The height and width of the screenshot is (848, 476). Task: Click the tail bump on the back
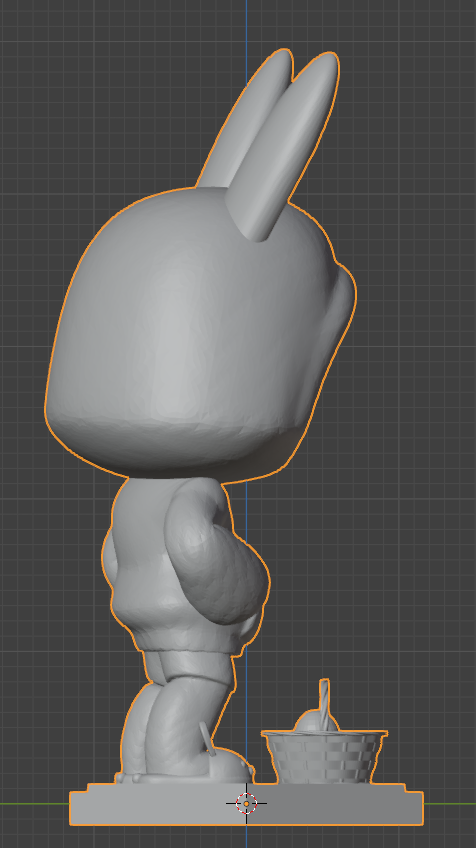[x=108, y=557]
